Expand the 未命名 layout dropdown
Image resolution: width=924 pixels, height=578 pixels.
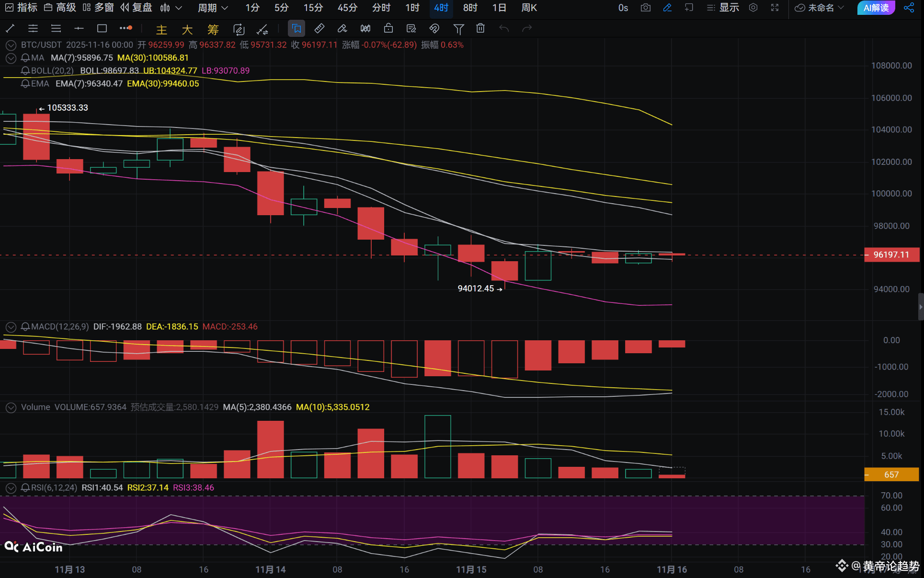[820, 8]
